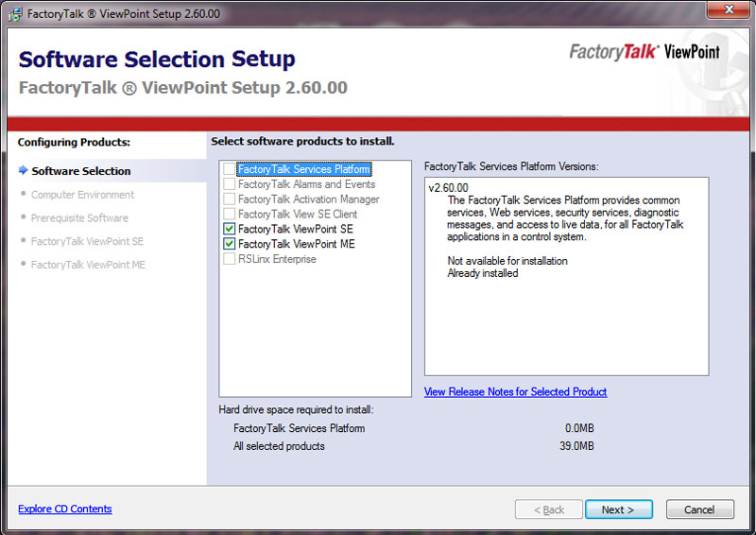Select RSLinx Enterprise list label
The width and height of the screenshot is (756, 535).
coord(277,259)
